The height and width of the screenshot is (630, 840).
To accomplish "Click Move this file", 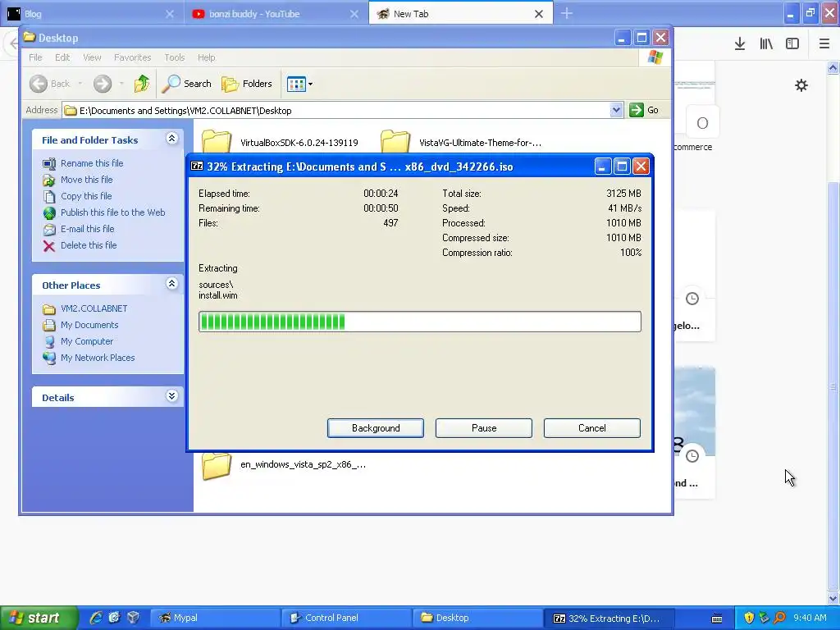I will (x=86, y=180).
